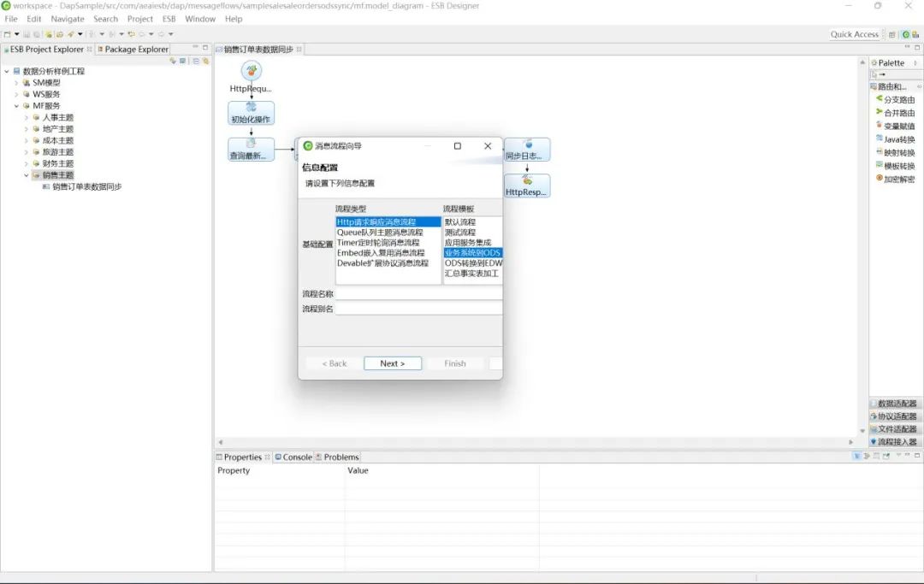Open the File menu
The image size is (924, 584).
click(11, 19)
